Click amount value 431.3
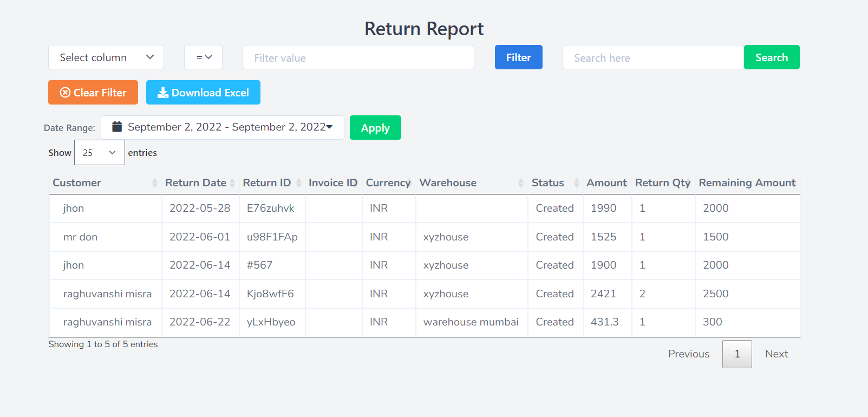 tap(605, 322)
